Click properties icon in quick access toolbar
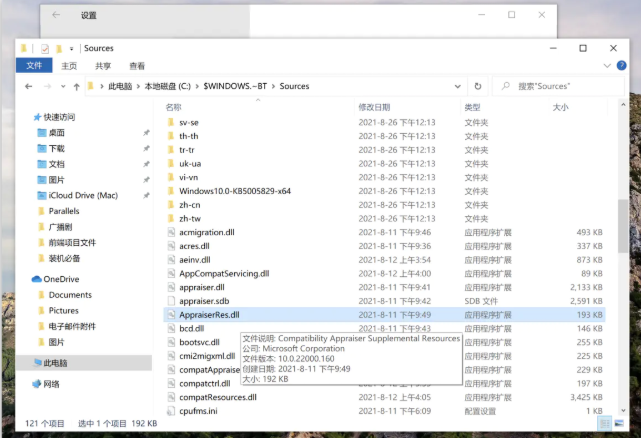641x438 pixels. [x=45, y=49]
